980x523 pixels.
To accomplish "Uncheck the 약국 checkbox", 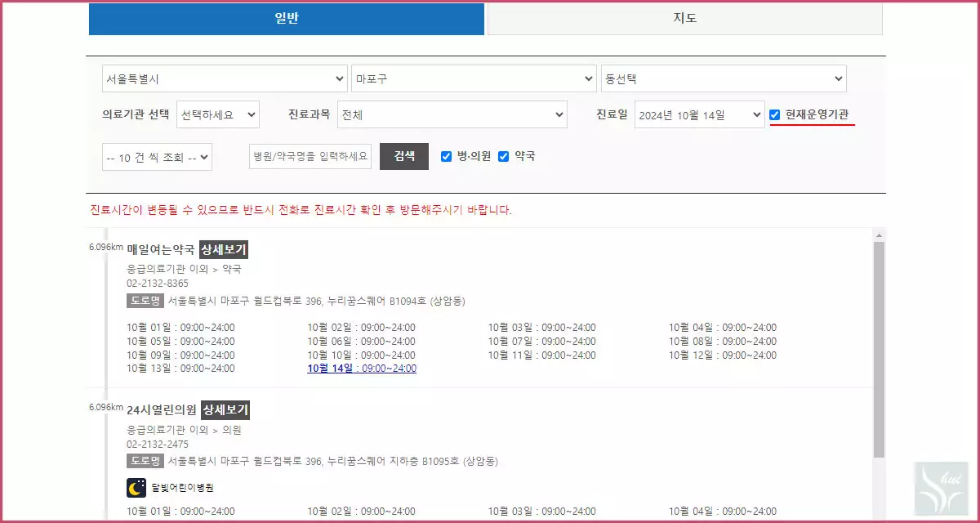I will click(504, 156).
